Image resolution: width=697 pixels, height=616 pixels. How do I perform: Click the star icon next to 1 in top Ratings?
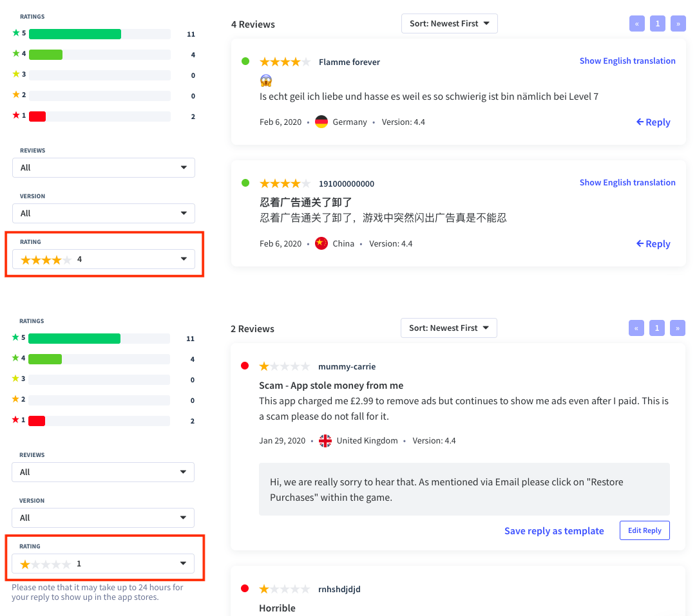click(16, 115)
